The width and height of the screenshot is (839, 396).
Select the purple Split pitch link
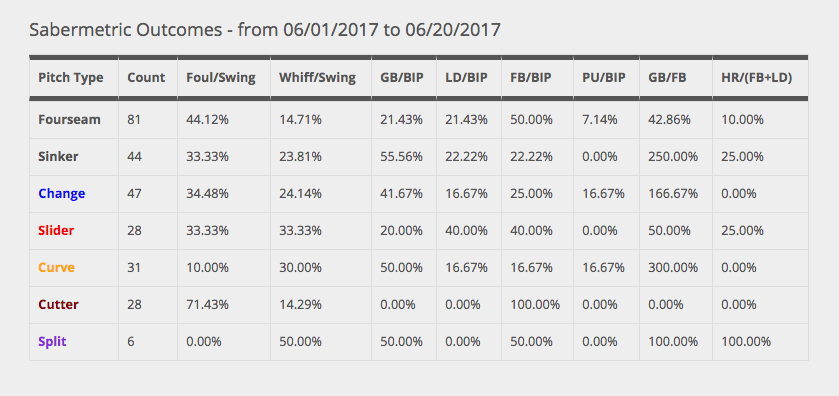click(52, 341)
